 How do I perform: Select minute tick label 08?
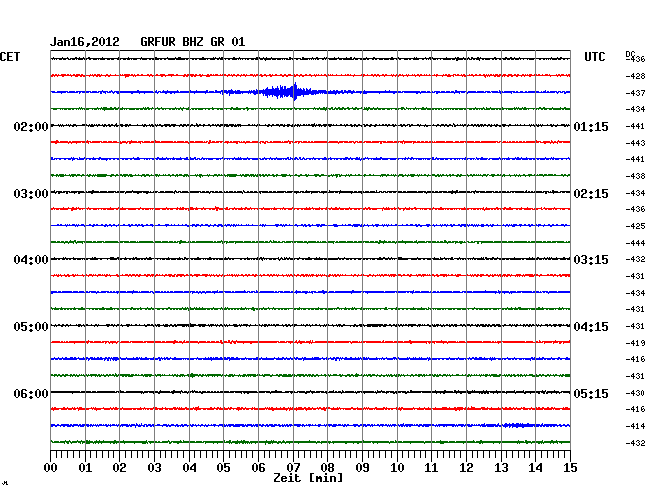[x=327, y=467]
